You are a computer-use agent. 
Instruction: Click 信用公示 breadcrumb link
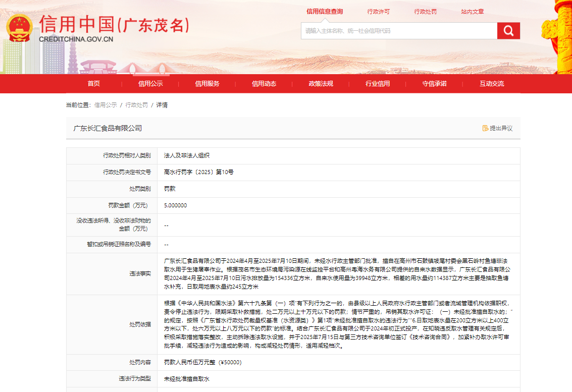pos(106,105)
